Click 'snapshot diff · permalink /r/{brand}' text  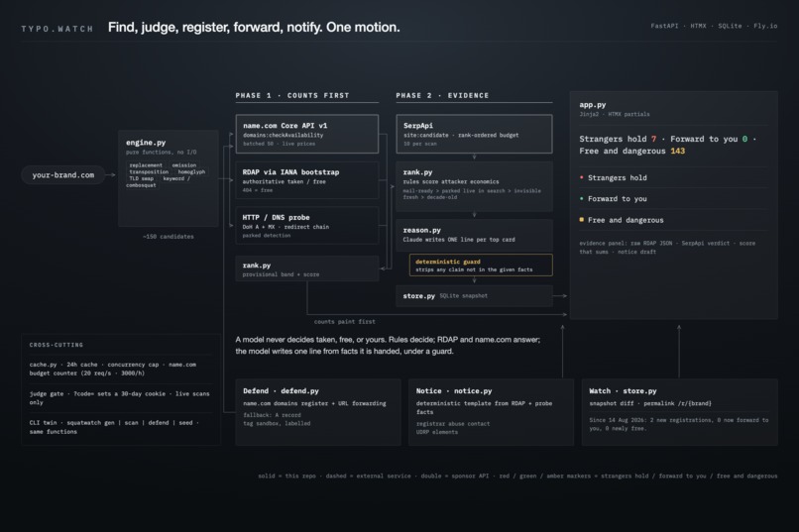coord(650,404)
